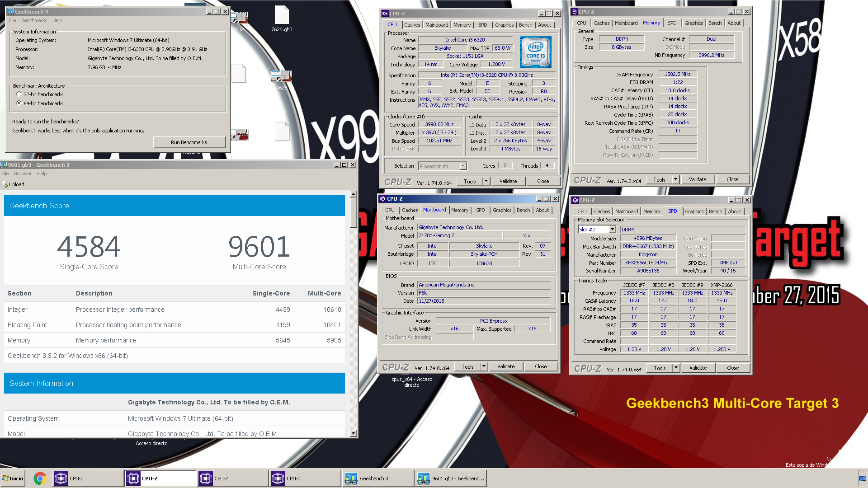Select About tab in CPU-Z SPD window

point(734,211)
